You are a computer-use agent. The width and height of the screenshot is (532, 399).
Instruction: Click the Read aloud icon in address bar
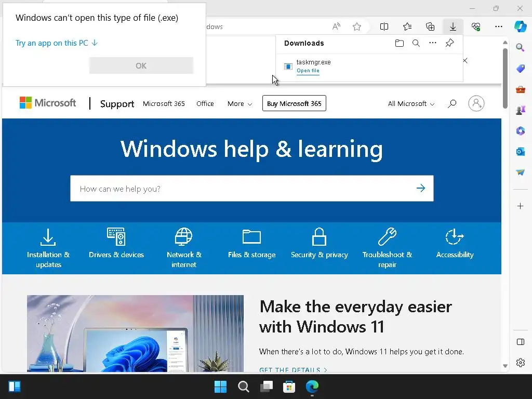(336, 26)
